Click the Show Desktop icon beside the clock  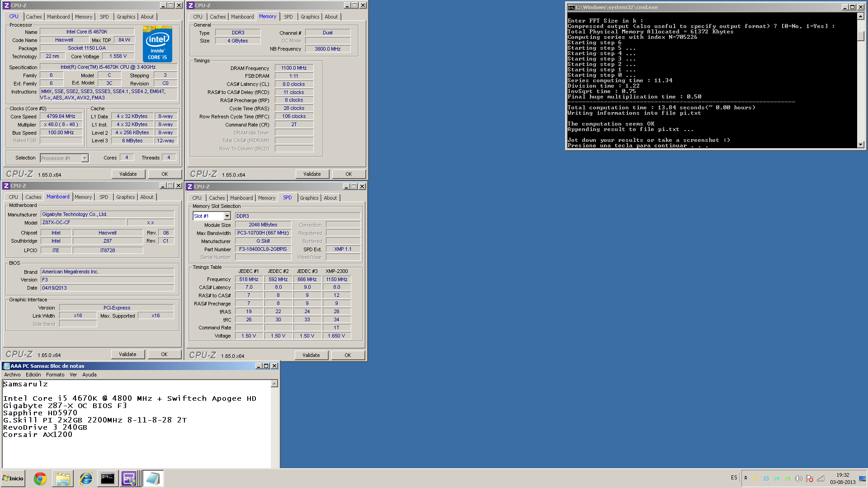[863, 479]
